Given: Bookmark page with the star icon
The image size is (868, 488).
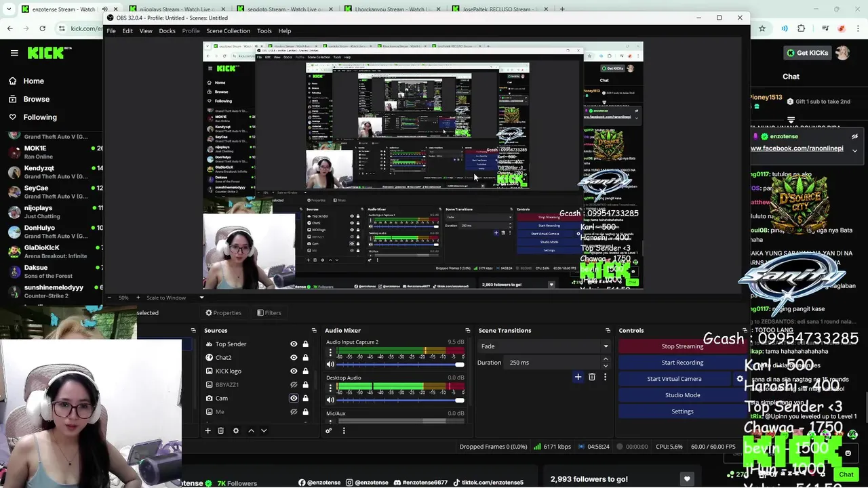Looking at the screenshot, I should [x=762, y=28].
